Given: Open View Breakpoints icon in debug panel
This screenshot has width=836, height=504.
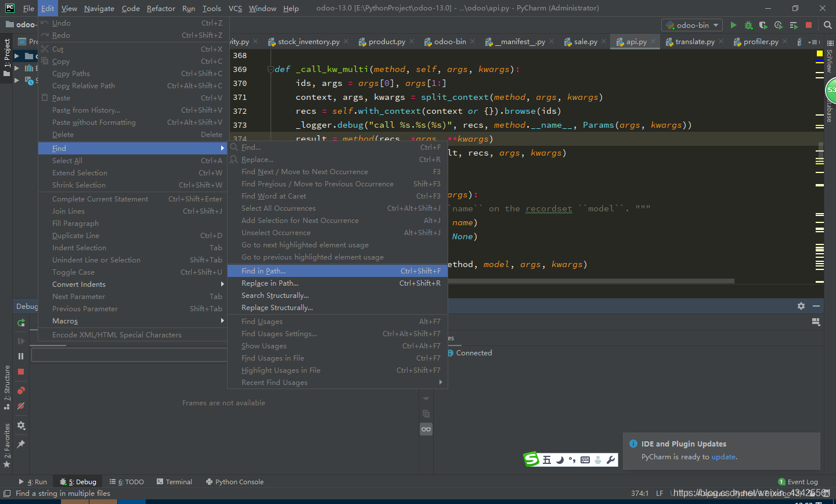Looking at the screenshot, I should pos(21,391).
